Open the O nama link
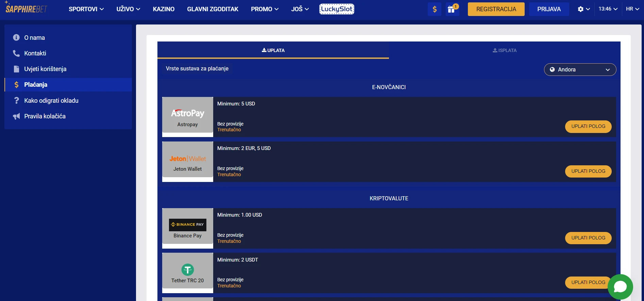Image resolution: width=644 pixels, height=301 pixels. coord(34,37)
